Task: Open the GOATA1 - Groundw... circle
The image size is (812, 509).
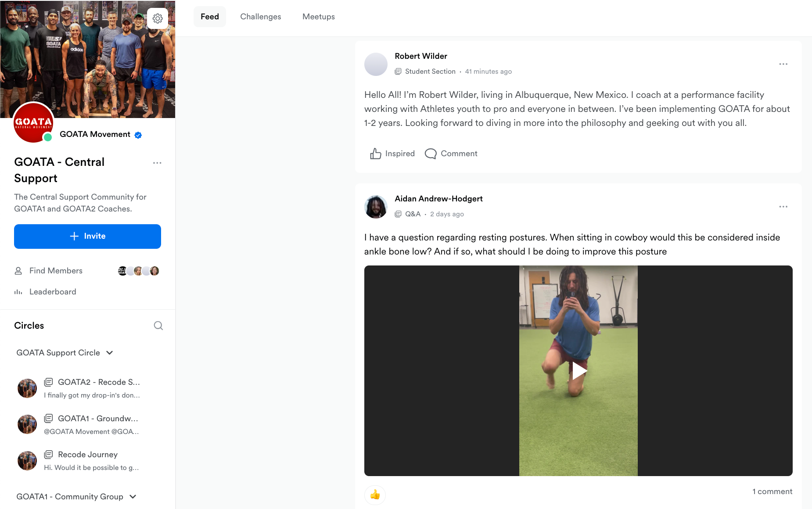Action: tap(98, 419)
